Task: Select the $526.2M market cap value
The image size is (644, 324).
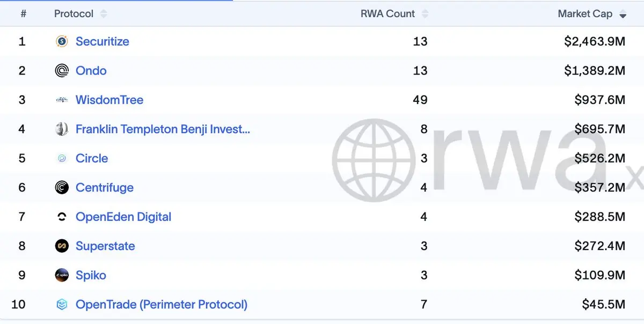Action: pos(600,158)
